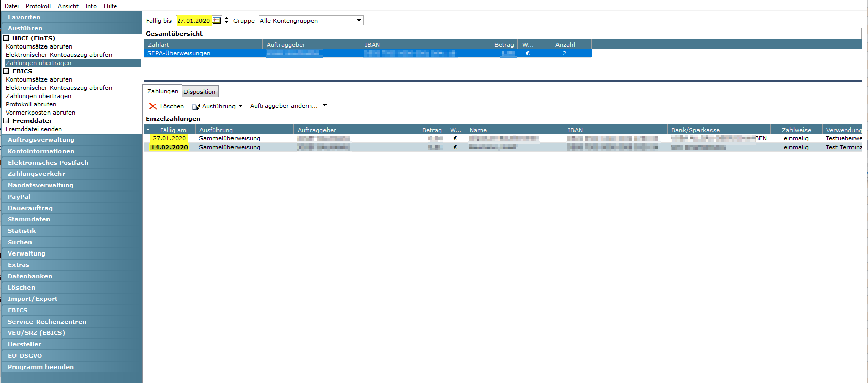The image size is (868, 383).
Task: Open the Protokoll menu
Action: (x=38, y=6)
